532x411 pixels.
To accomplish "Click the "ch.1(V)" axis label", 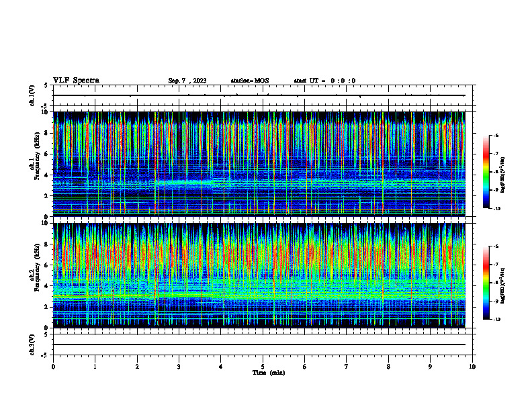I will 32,95.
